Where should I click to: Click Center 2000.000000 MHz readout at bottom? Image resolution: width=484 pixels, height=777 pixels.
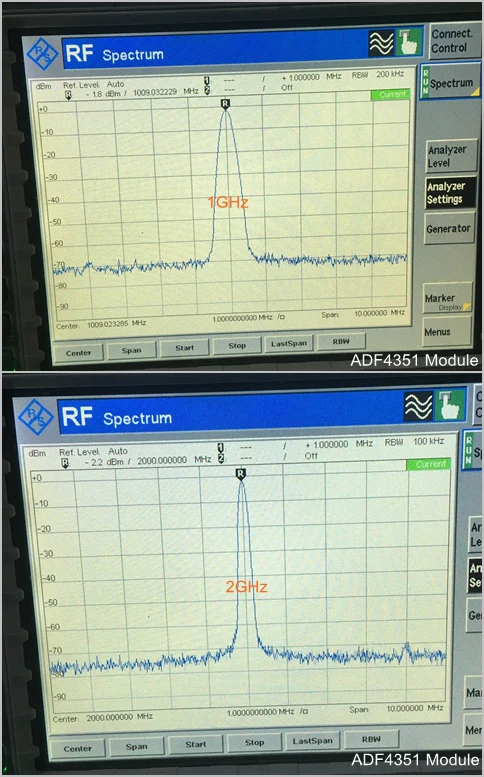pos(103,718)
